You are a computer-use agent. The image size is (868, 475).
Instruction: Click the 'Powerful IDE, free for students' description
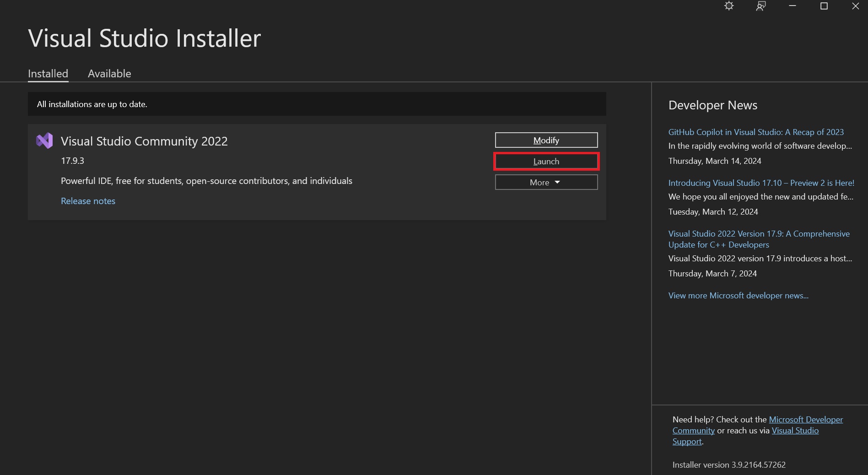[x=206, y=181]
